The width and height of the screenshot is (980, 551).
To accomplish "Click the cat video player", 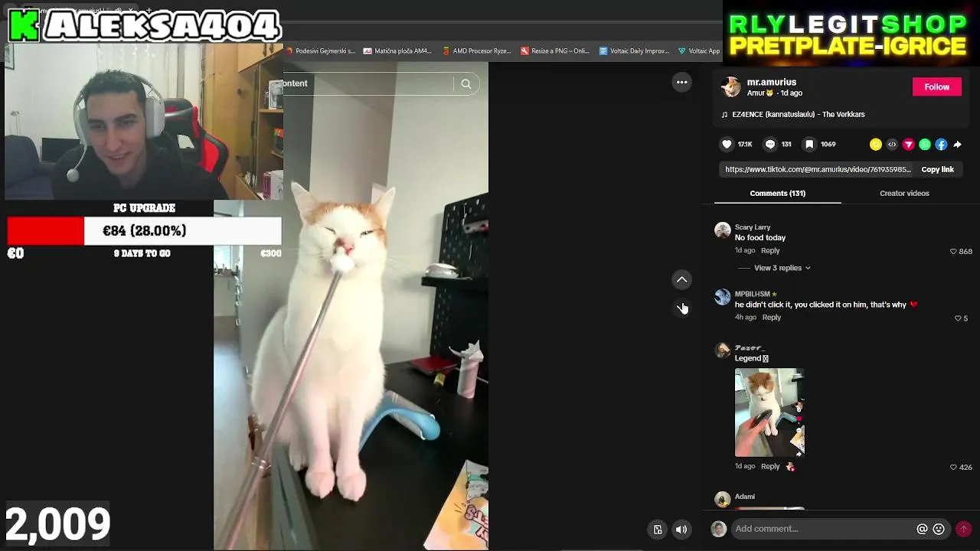I will 351,306.
